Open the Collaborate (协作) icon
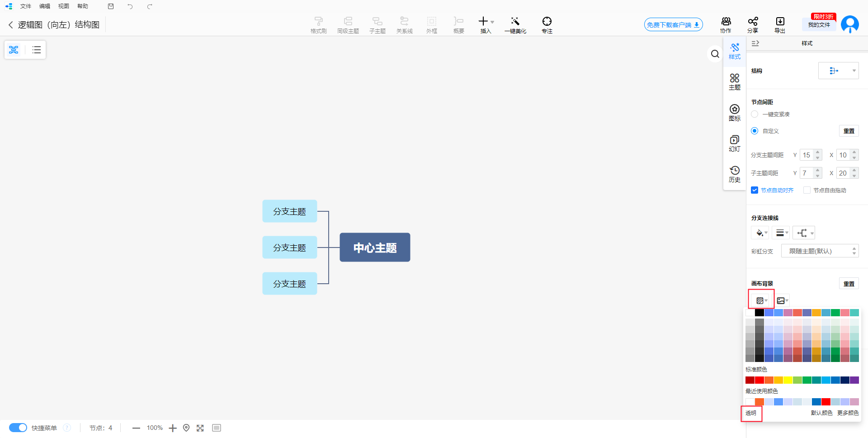The height and width of the screenshot is (438, 868). [726, 24]
